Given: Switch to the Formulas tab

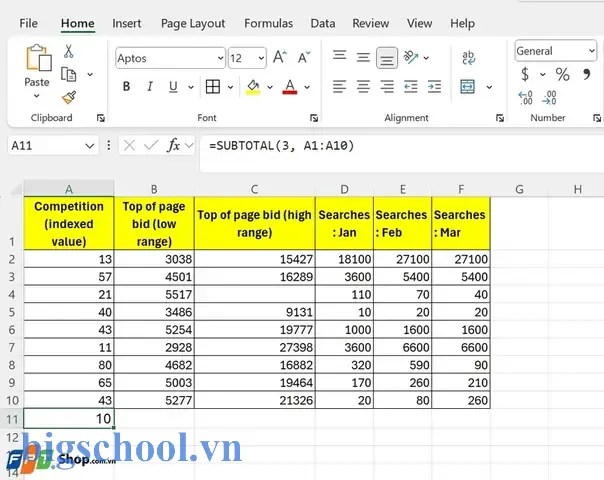Looking at the screenshot, I should click(268, 23).
